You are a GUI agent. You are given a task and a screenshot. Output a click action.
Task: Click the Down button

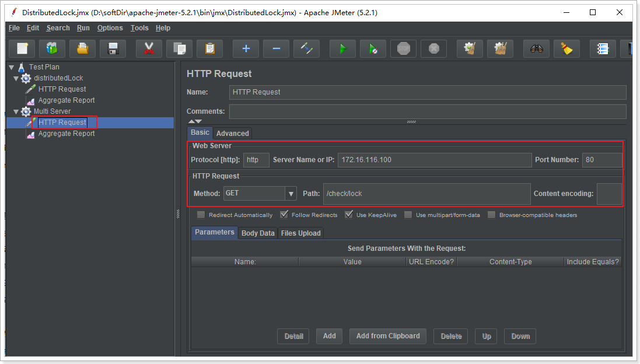520,336
